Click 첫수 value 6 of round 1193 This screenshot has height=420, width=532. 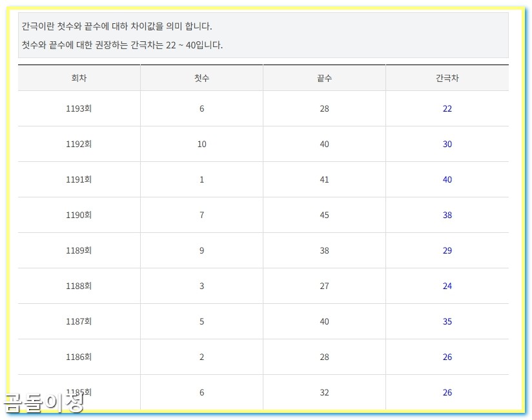201,108
